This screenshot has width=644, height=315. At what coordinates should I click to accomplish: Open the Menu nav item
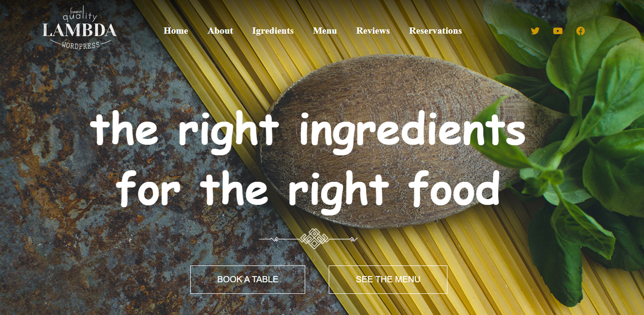click(x=325, y=31)
